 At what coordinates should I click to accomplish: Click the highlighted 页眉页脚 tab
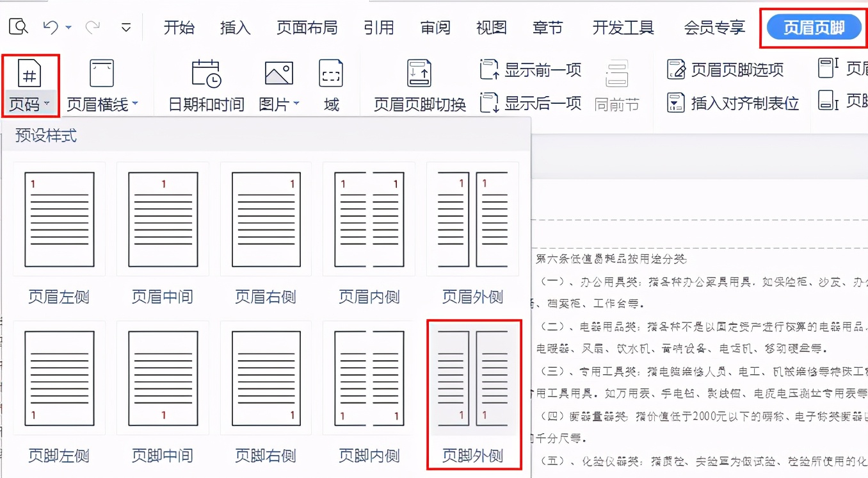click(812, 27)
